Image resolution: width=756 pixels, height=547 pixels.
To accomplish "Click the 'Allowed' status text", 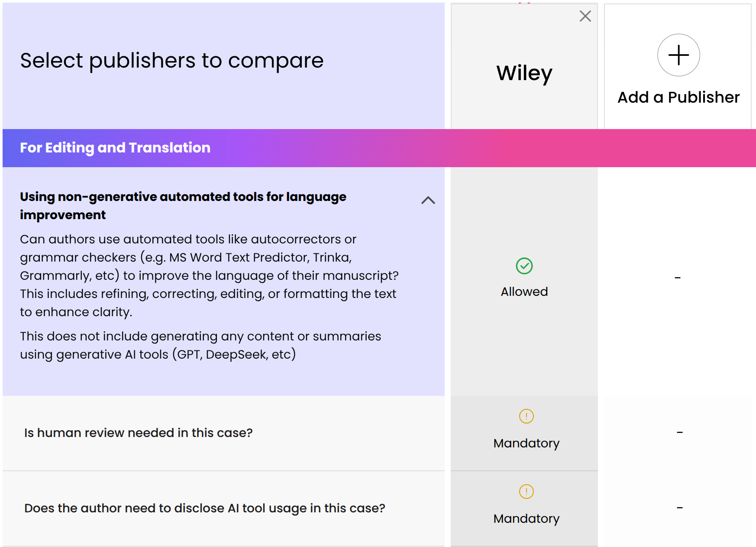I will point(524,292).
